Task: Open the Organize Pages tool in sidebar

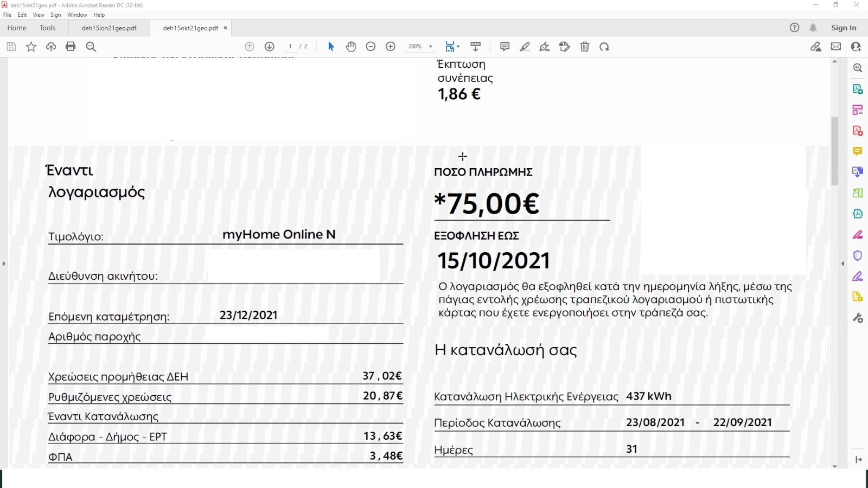Action: (x=858, y=110)
